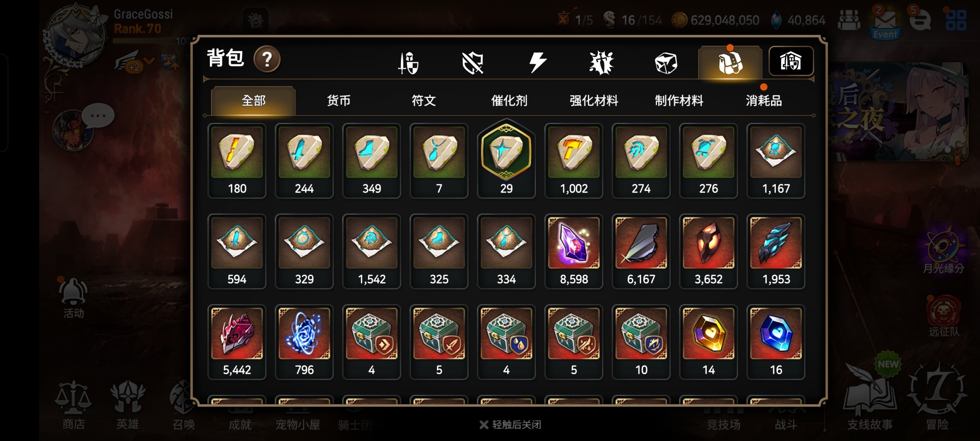Select the purple crystal item showing 8,598
This screenshot has height=441, width=980.
coord(574,252)
